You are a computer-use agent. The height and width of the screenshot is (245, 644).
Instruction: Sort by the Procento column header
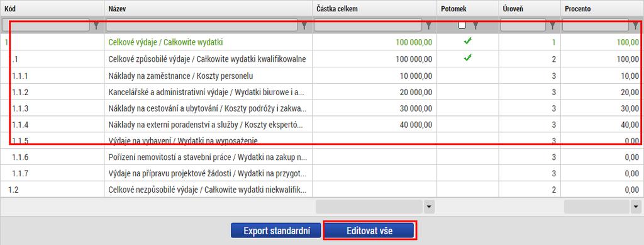pyautogui.click(x=602, y=9)
